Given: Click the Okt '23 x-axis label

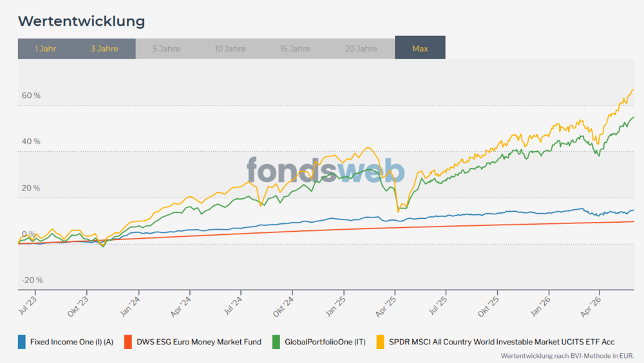Looking at the screenshot, I should click(78, 306).
